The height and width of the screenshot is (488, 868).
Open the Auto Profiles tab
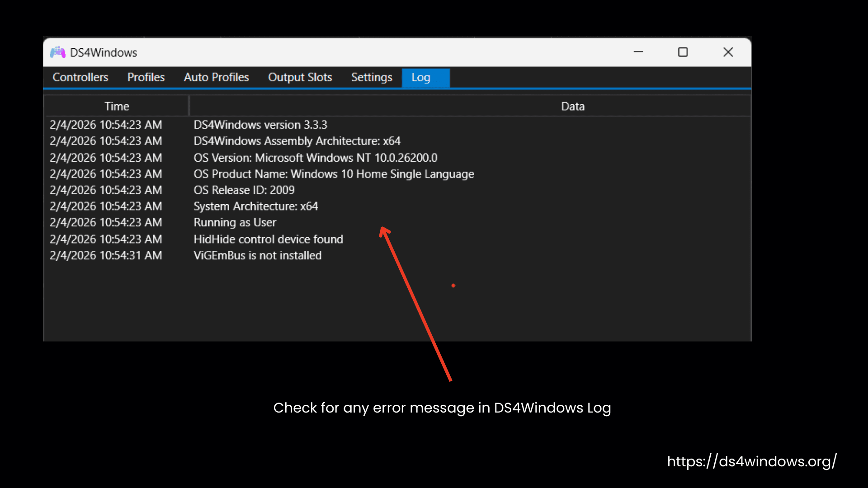[217, 77]
